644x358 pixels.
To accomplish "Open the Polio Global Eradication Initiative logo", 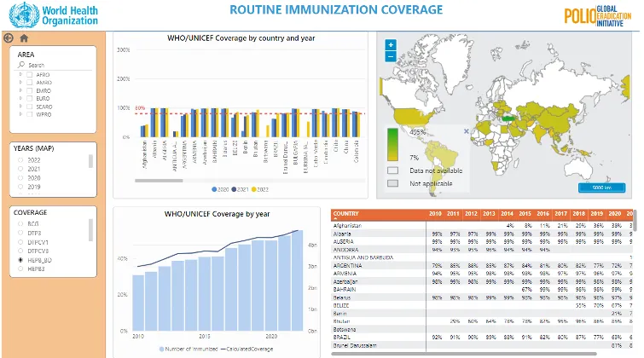I will 598,16.
